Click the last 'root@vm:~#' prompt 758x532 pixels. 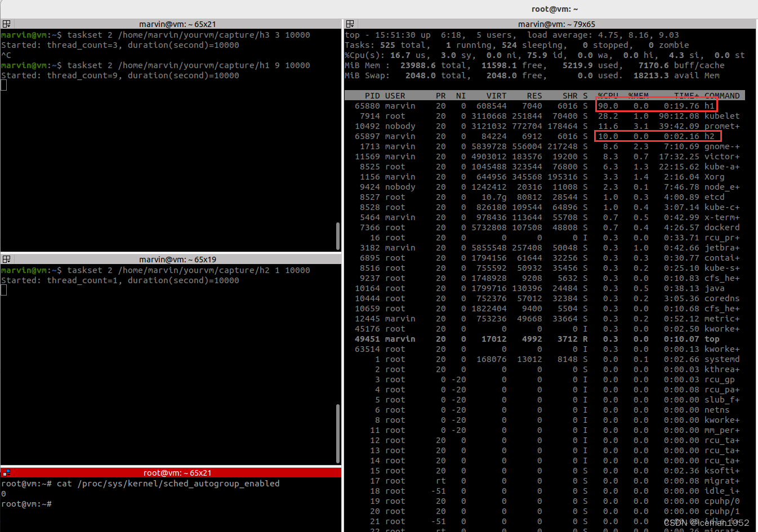[26, 504]
